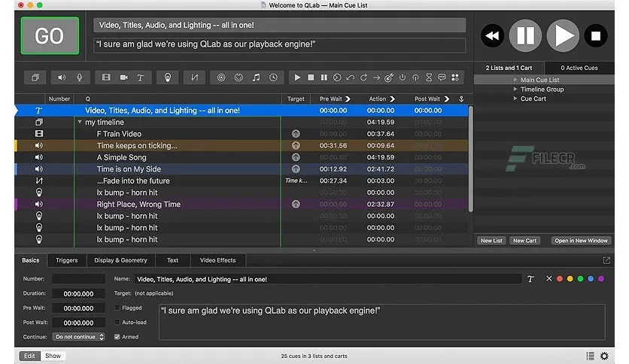Pick the purple cue color swatch
The height and width of the screenshot is (364, 629).
tap(600, 279)
